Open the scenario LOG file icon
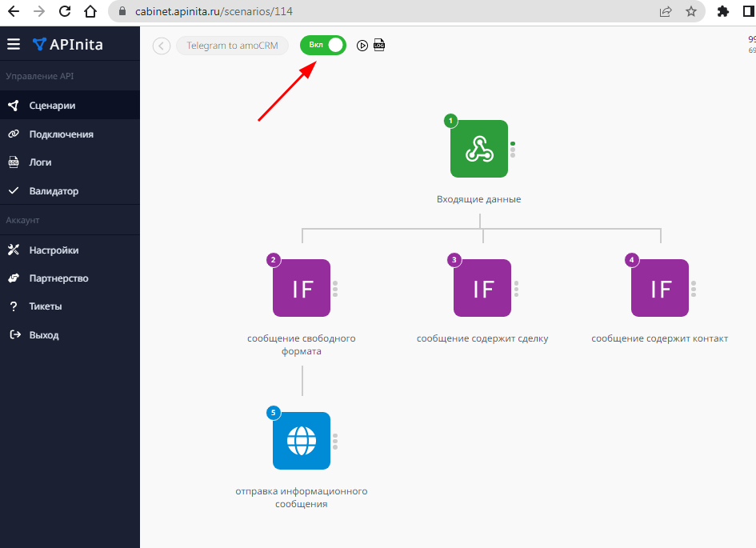Viewport: 756px width, 548px height. coord(379,46)
